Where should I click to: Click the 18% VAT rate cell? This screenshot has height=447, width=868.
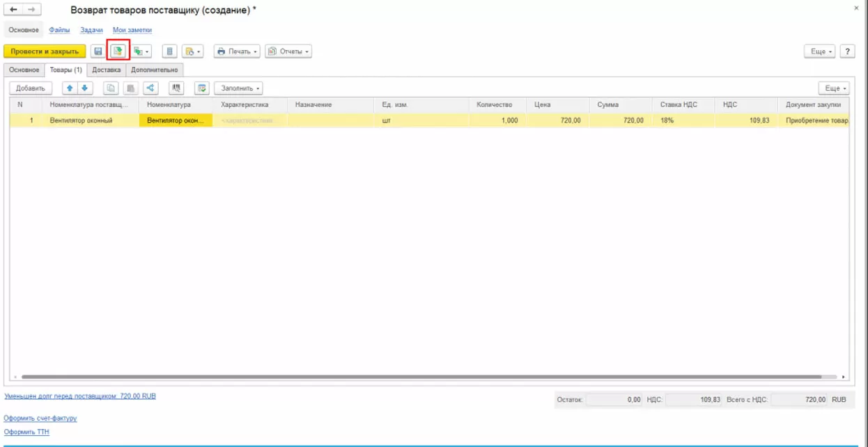coord(685,120)
